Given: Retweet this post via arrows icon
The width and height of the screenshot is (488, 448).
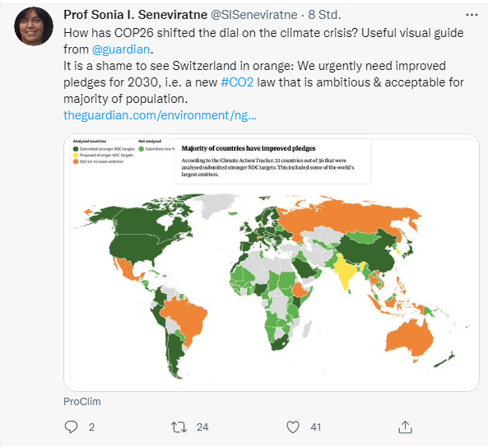Looking at the screenshot, I should [179, 427].
